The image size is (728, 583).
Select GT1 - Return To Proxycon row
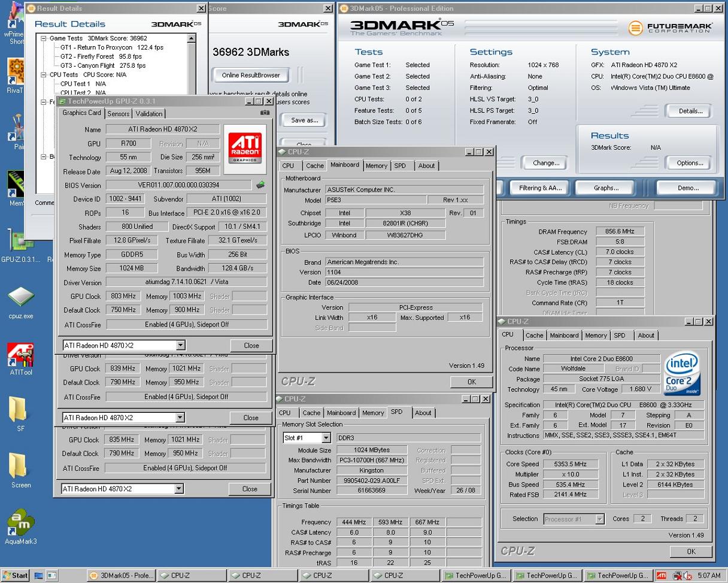pyautogui.click(x=111, y=47)
